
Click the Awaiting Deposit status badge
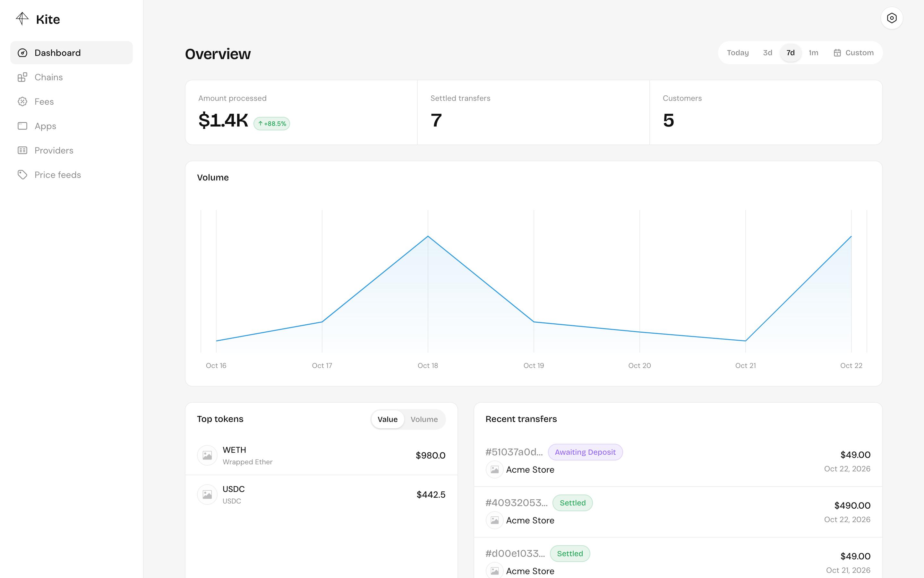point(585,452)
